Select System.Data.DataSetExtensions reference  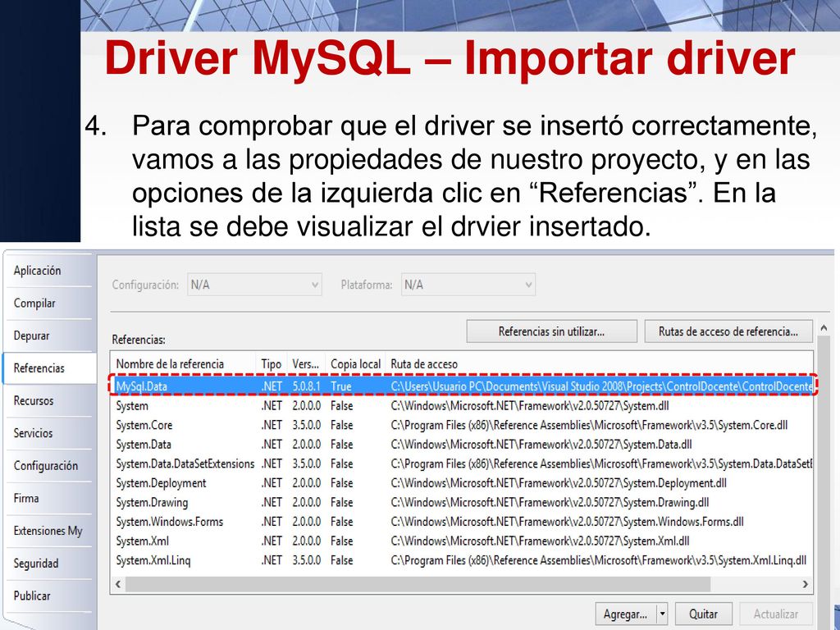point(462,463)
